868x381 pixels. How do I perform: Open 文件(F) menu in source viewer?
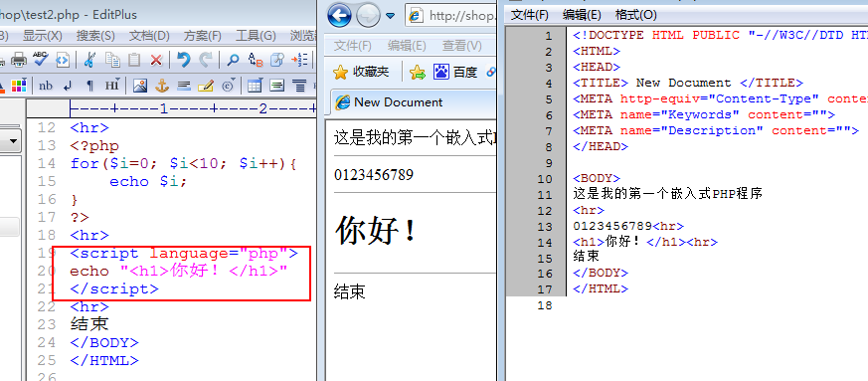click(529, 15)
